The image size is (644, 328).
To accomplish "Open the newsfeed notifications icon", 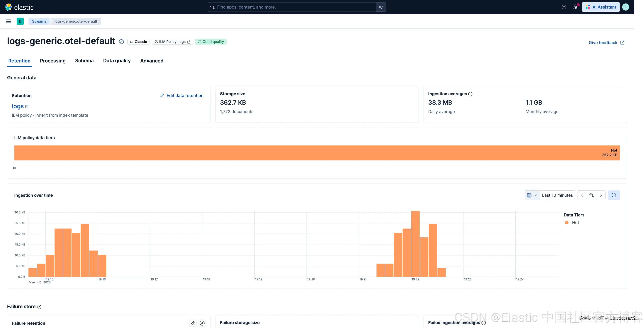I will click(576, 7).
